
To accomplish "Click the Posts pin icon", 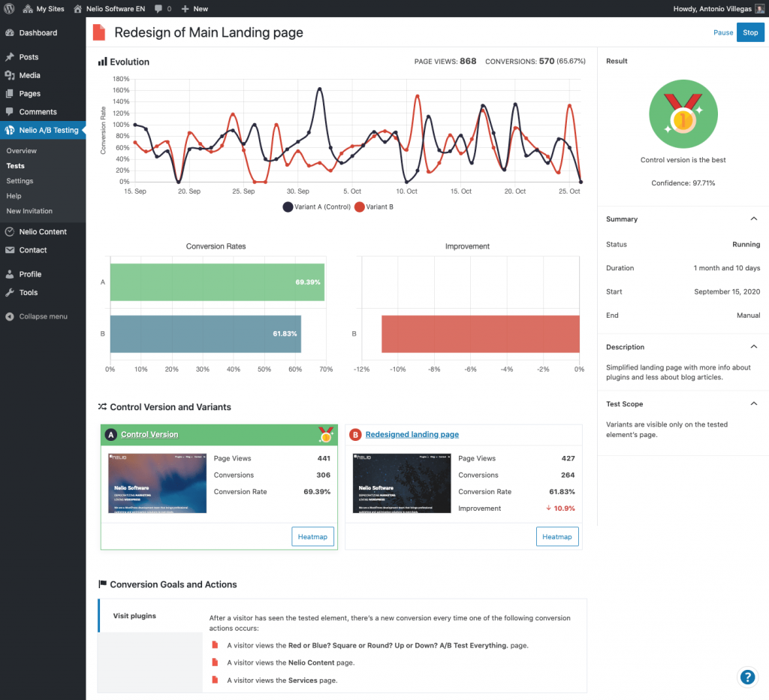I will click(9, 57).
